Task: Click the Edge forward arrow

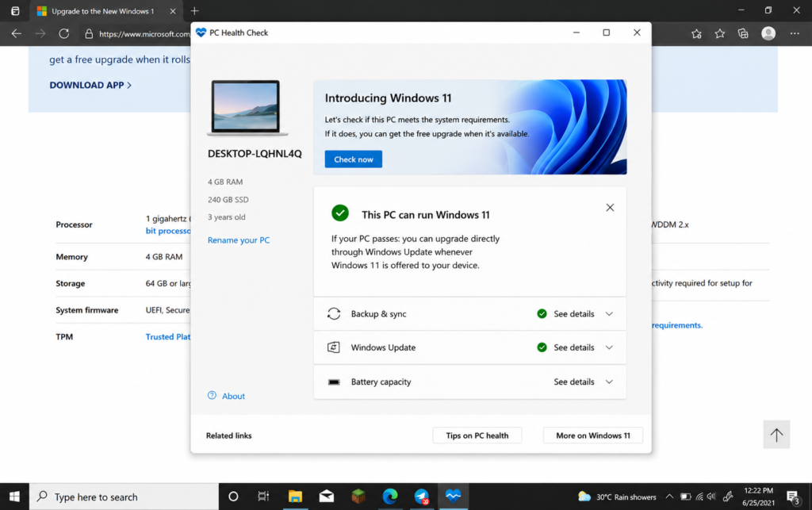Action: (40, 33)
